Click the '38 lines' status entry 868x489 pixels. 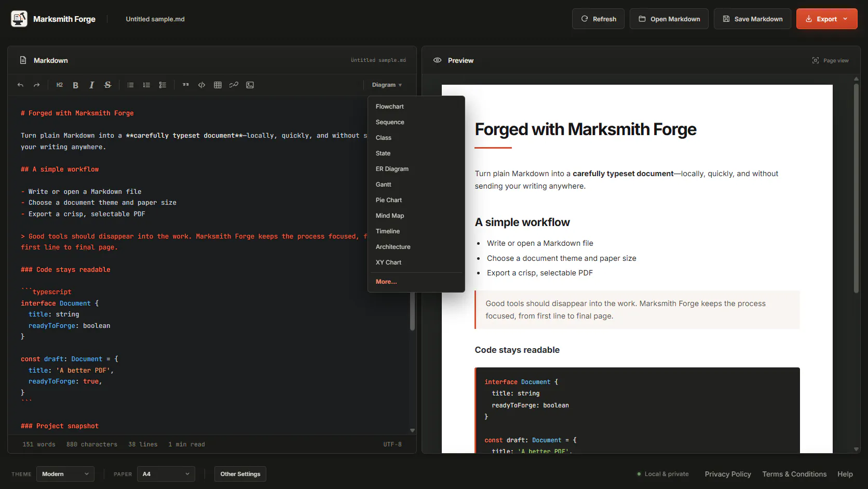coord(143,444)
